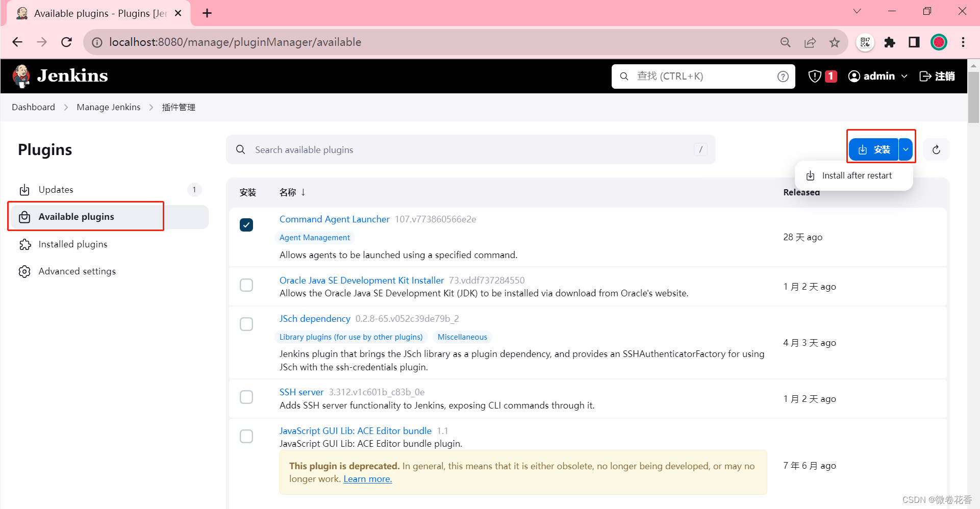This screenshot has width=980, height=509.
Task: Toggle browser side panel icon
Action: [914, 42]
